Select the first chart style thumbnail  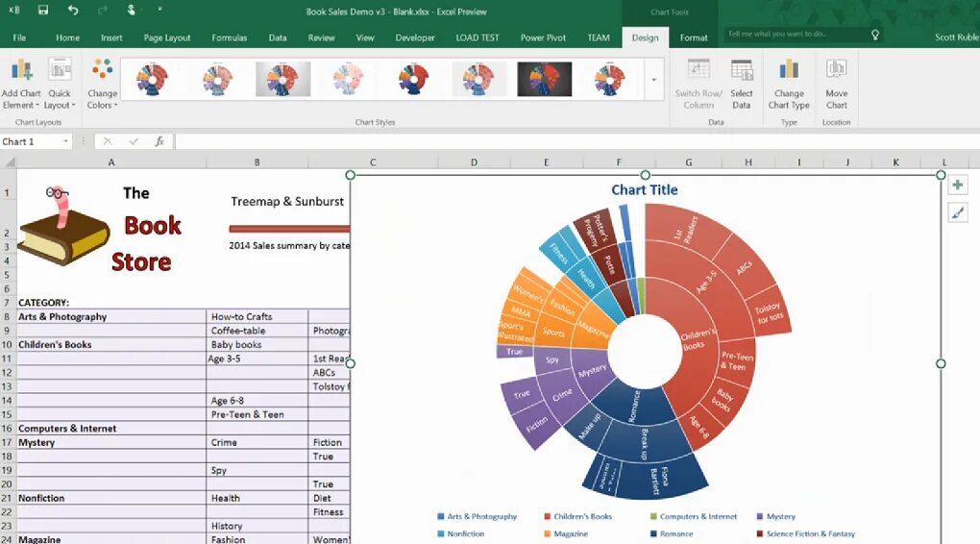(x=152, y=80)
